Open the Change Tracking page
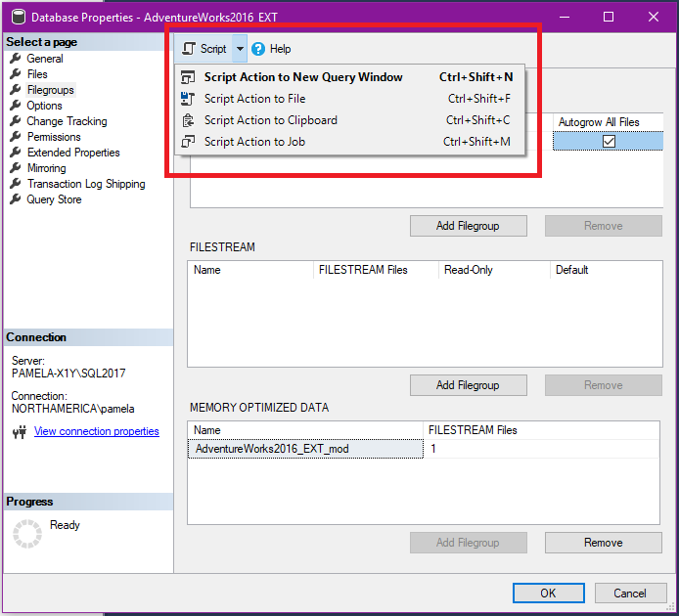 (67, 121)
